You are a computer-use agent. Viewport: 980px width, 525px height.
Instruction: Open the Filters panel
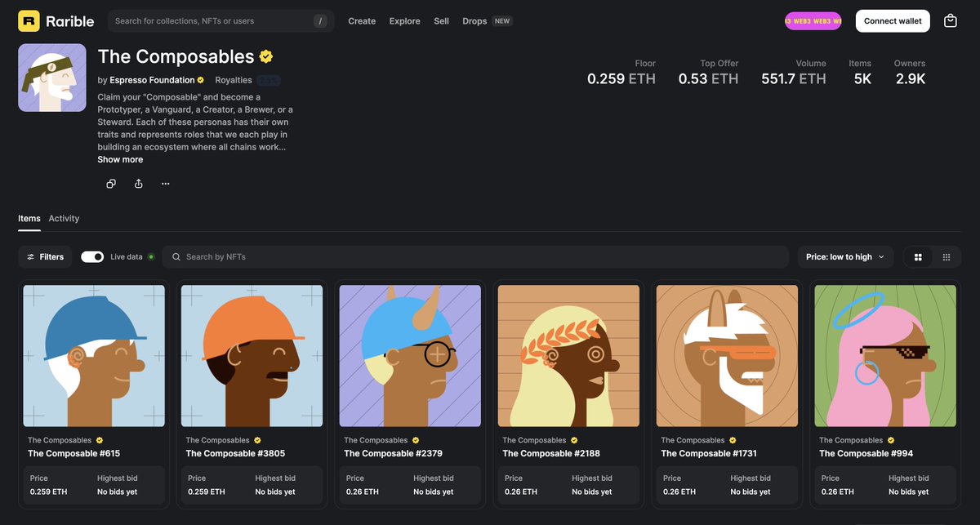(46, 257)
